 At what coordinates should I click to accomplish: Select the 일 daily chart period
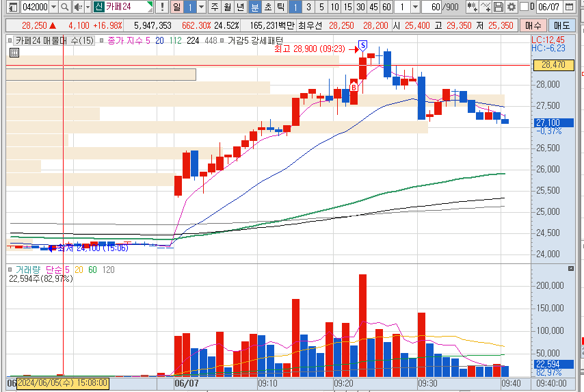click(176, 7)
